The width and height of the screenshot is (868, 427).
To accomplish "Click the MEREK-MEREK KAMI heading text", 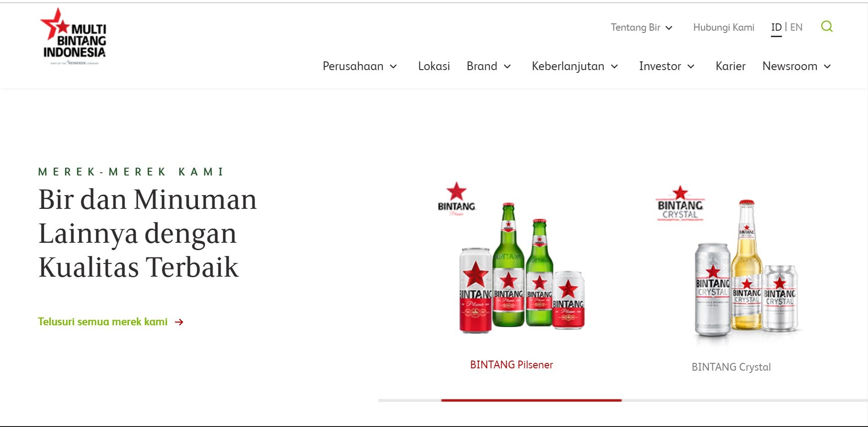I will coord(131,172).
